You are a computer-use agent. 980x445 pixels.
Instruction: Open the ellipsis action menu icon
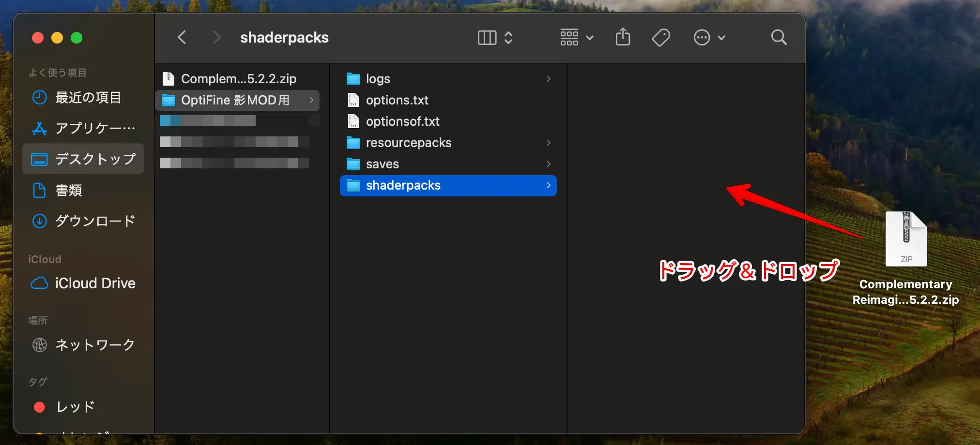pos(702,37)
